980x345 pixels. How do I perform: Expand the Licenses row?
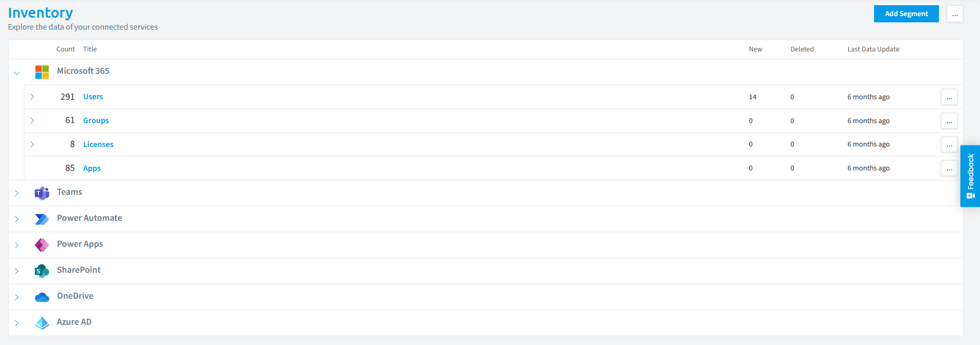(x=32, y=144)
